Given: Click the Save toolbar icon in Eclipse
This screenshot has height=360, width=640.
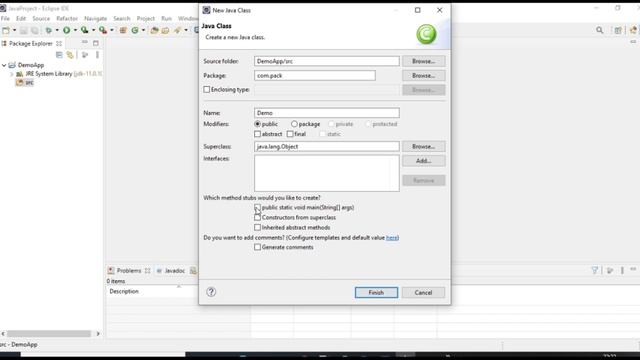Looking at the screenshot, I should click(24, 30).
